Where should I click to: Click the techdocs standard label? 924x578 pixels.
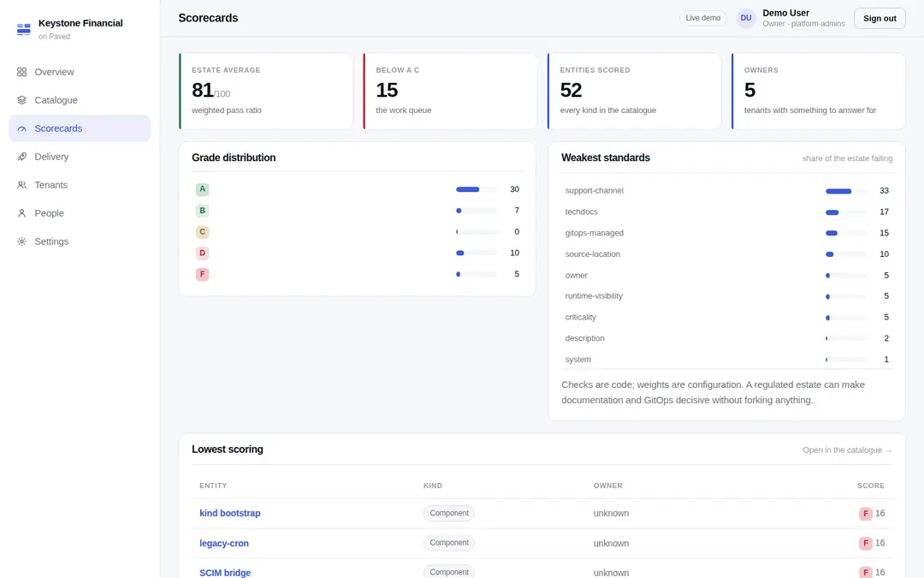click(581, 212)
